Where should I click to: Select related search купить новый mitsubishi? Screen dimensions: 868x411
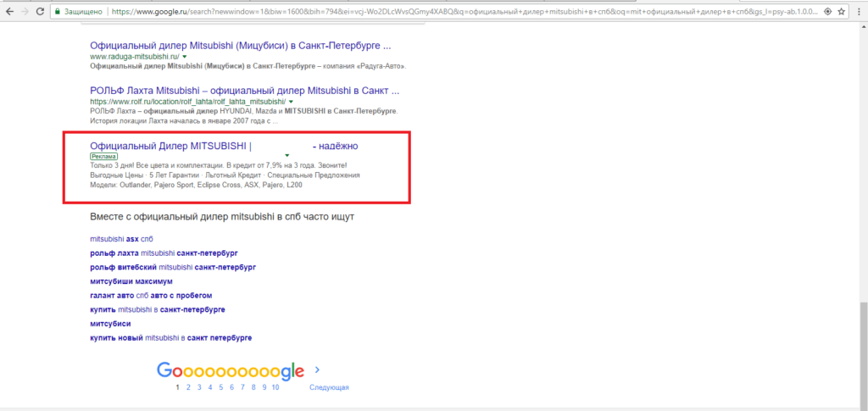(x=170, y=337)
